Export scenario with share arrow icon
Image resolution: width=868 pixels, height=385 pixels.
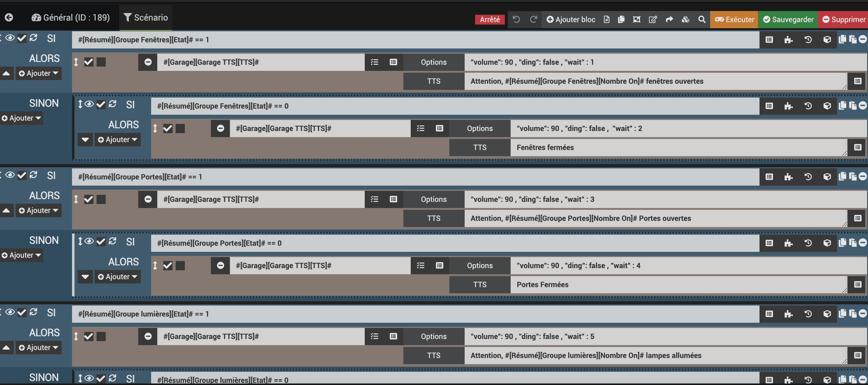pos(669,20)
